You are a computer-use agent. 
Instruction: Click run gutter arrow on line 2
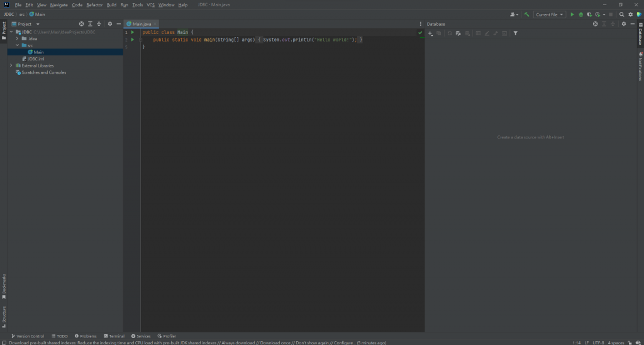pyautogui.click(x=132, y=40)
